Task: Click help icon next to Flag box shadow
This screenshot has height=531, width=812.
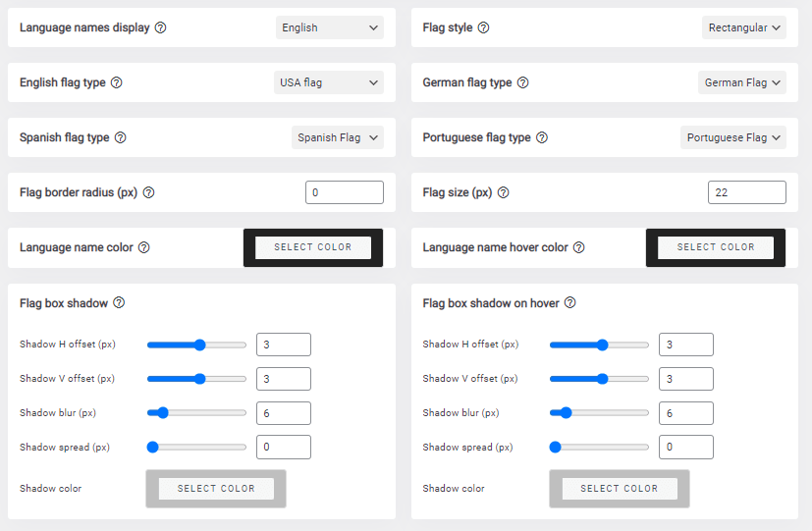Action: coord(119,302)
